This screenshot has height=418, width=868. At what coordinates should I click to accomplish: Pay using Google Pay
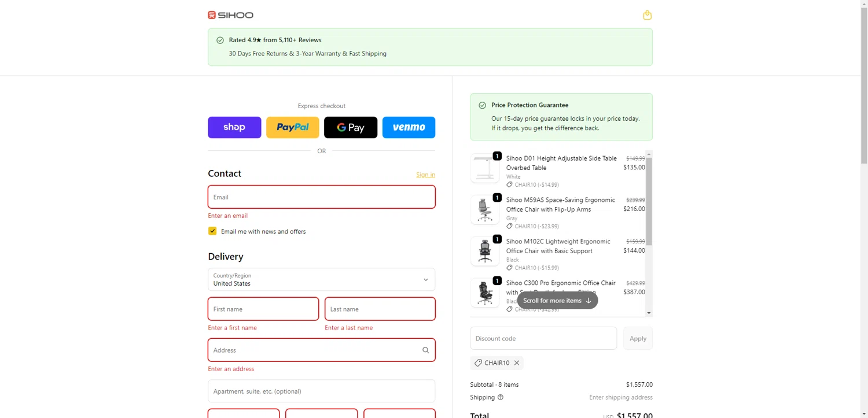(x=351, y=127)
